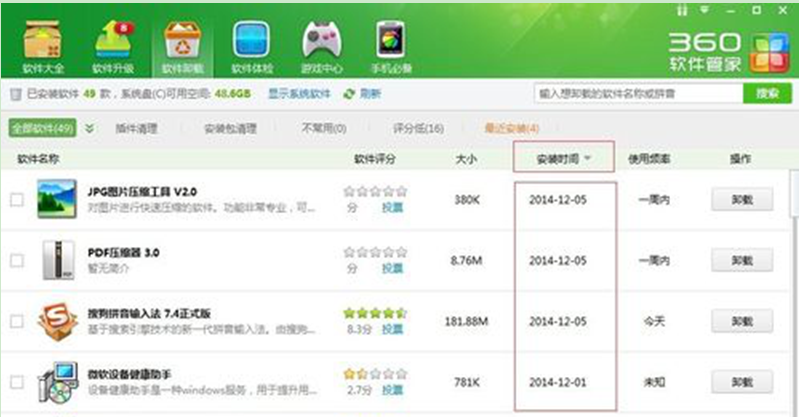Check the JPG图片压缩工具 V2.0 checkbox
Viewport: 799px width, 417px height.
point(16,200)
